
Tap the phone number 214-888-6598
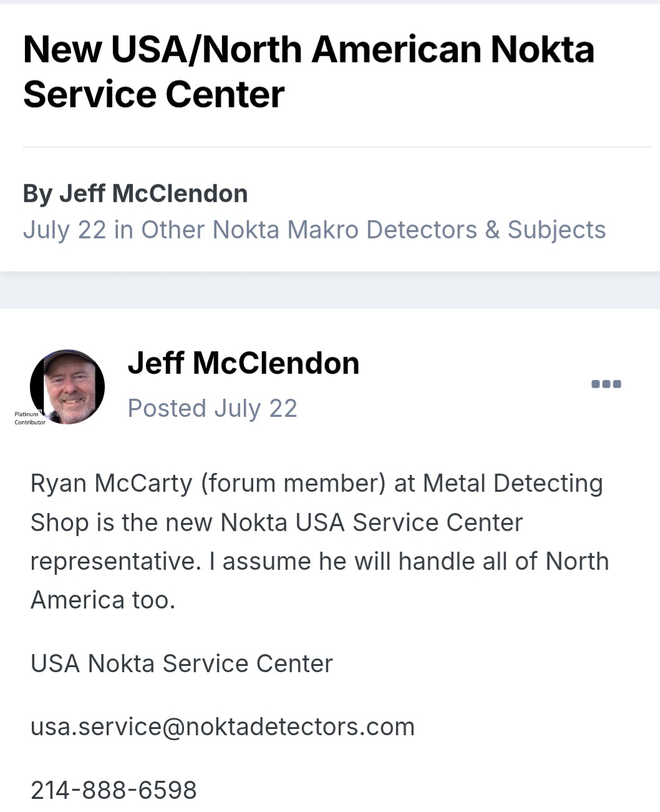tap(114, 790)
